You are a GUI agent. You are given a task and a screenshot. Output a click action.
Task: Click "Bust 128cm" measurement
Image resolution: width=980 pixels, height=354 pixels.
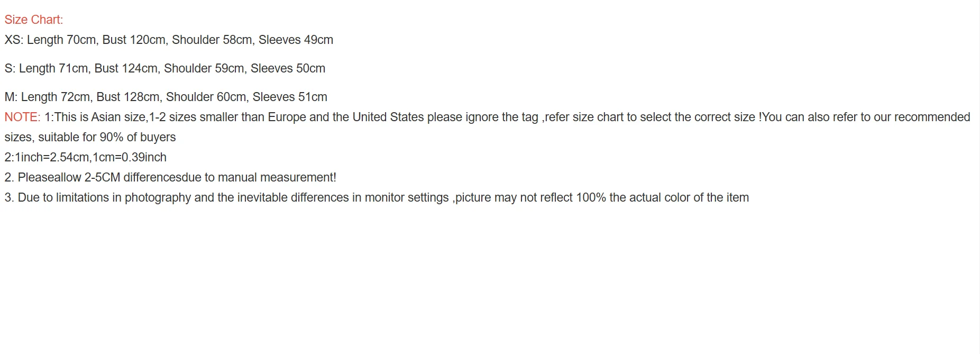[128, 97]
